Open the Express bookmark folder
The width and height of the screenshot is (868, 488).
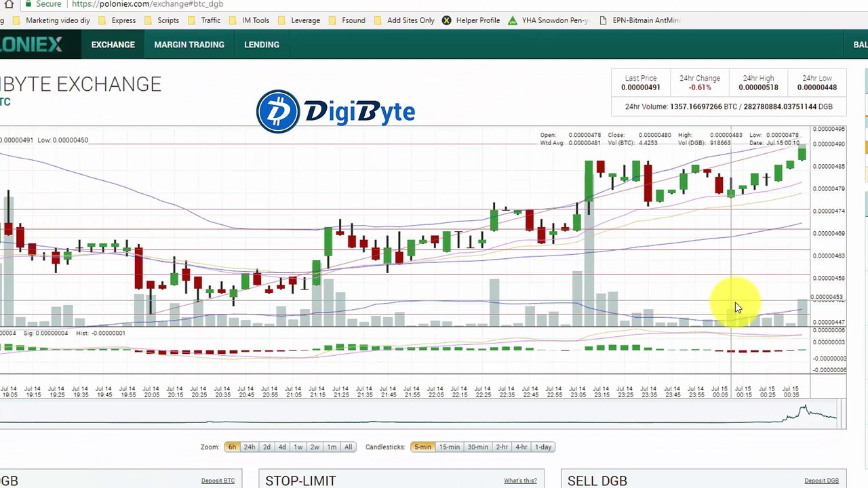117,20
